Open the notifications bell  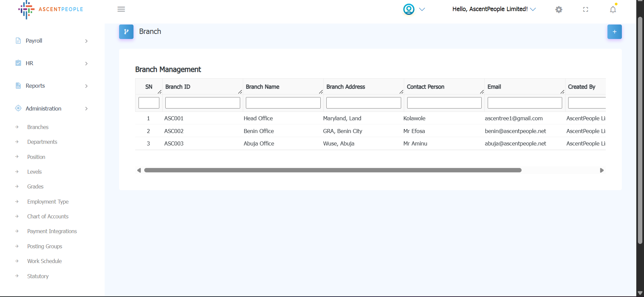[x=613, y=9]
